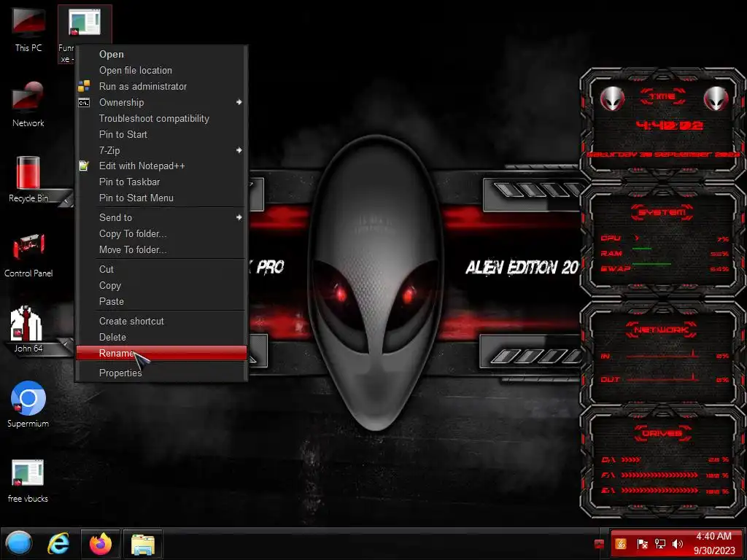Screen dimensions: 747x560
Task: Choose Run as administrator
Action: tap(161, 86)
